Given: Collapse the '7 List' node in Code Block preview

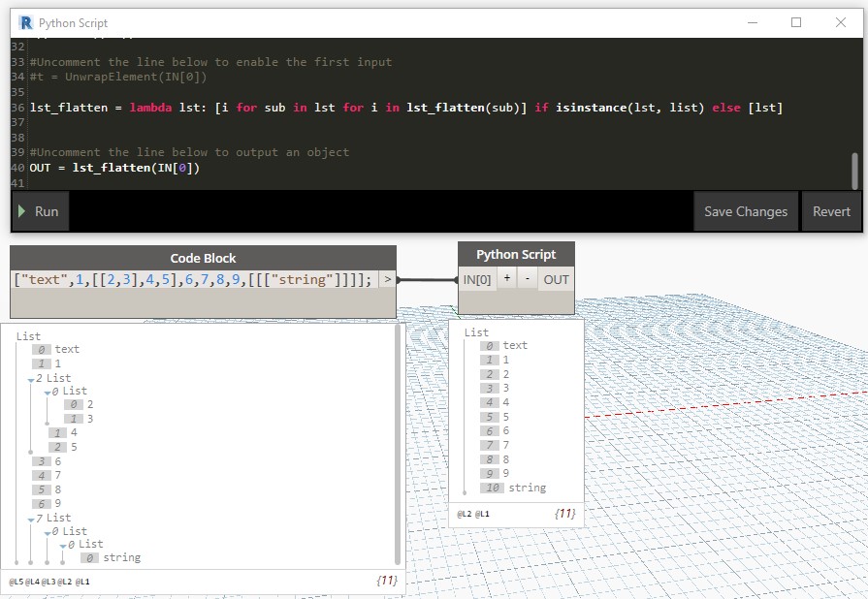Looking at the screenshot, I should (31, 520).
